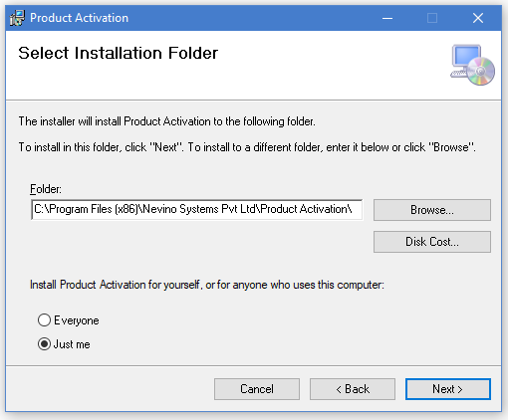Click the greyed-out maximize button
508x420 pixels.
click(x=432, y=18)
